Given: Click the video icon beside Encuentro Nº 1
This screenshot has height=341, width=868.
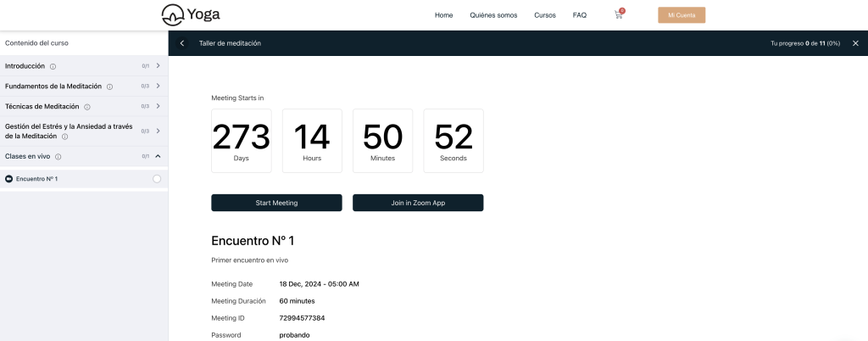Looking at the screenshot, I should [9, 179].
